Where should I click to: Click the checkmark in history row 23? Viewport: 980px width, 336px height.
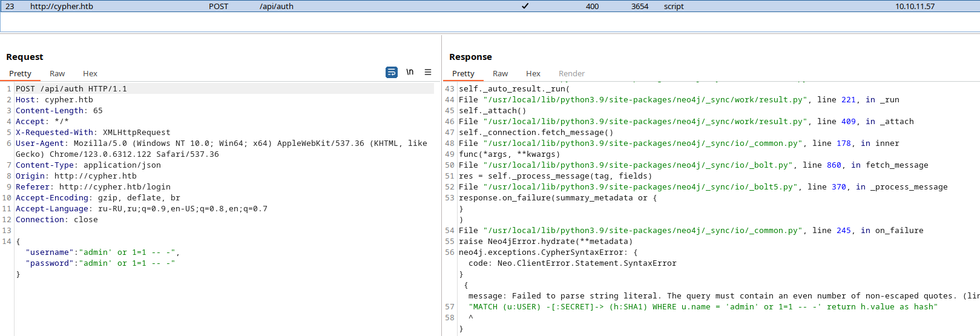(525, 6)
